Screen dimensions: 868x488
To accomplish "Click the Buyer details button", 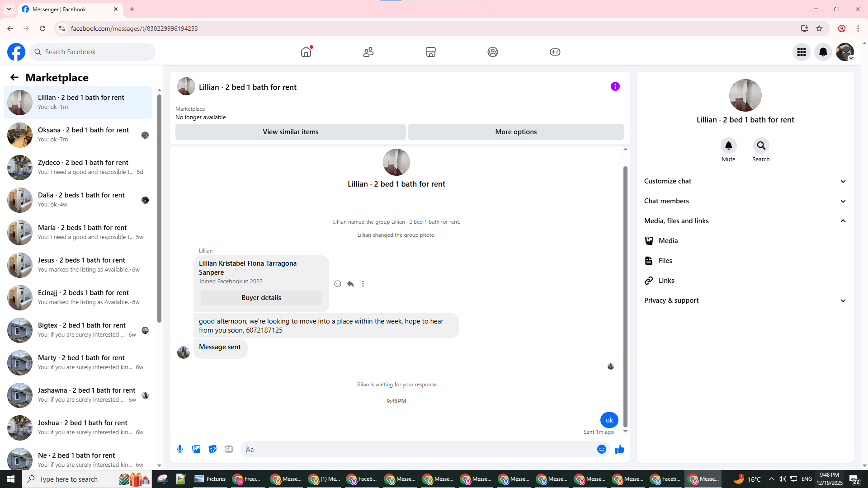I will coord(261,298).
